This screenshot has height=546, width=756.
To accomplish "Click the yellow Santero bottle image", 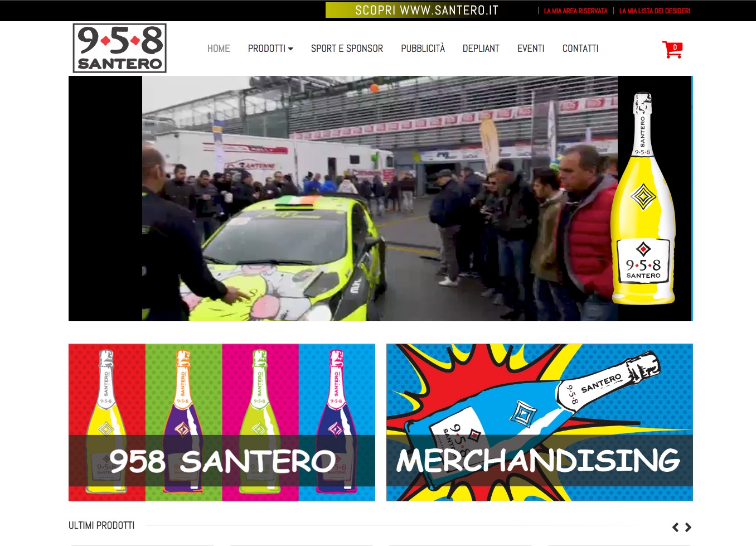I will click(643, 199).
